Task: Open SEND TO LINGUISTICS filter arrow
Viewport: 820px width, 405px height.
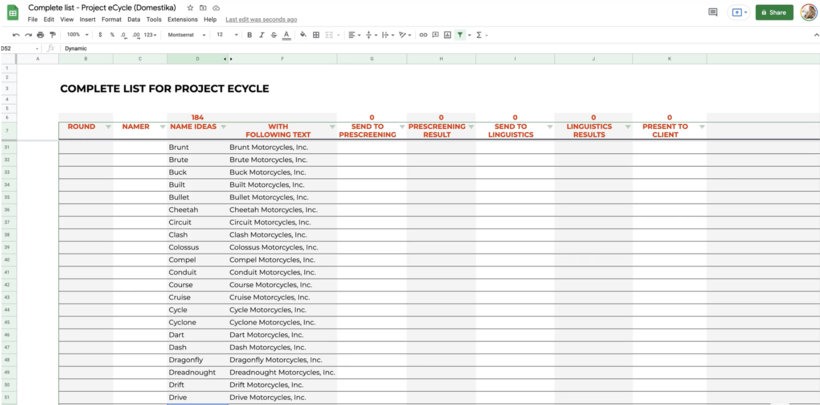Action: [x=550, y=127]
